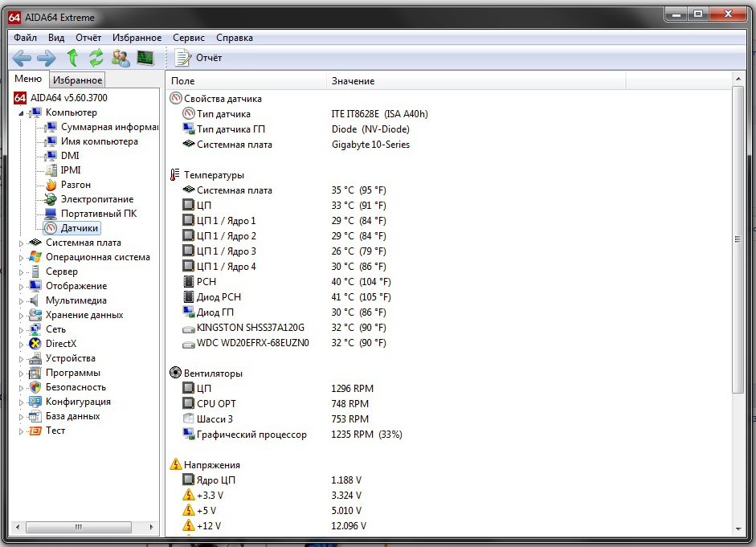Click the tree horizontal scrollbar left arrow

(18, 527)
